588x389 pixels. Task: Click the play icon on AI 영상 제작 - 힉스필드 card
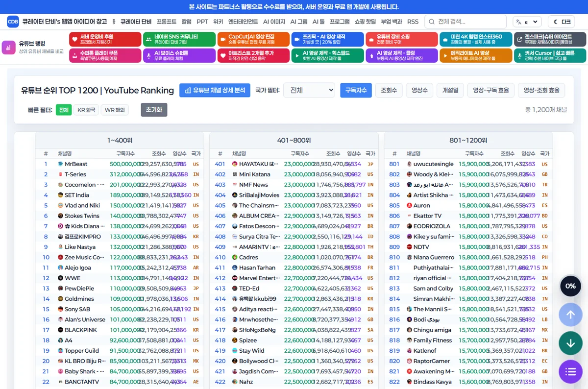tap(297, 55)
